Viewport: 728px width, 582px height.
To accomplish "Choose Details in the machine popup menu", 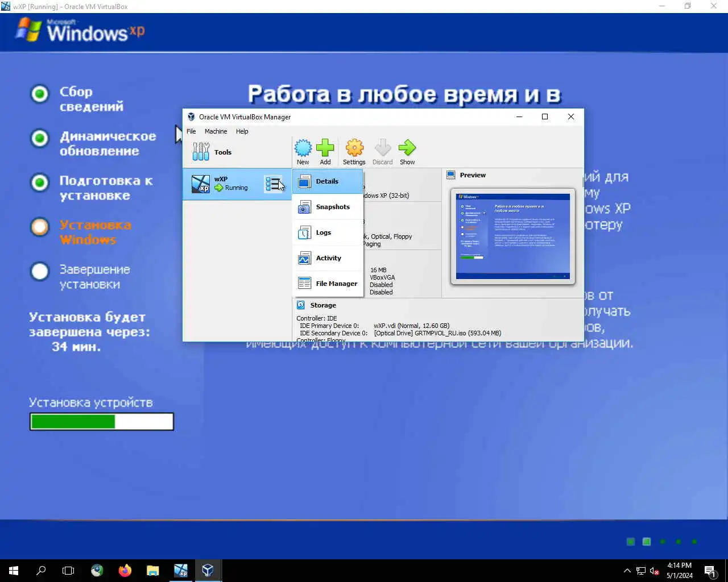I will tap(328, 181).
